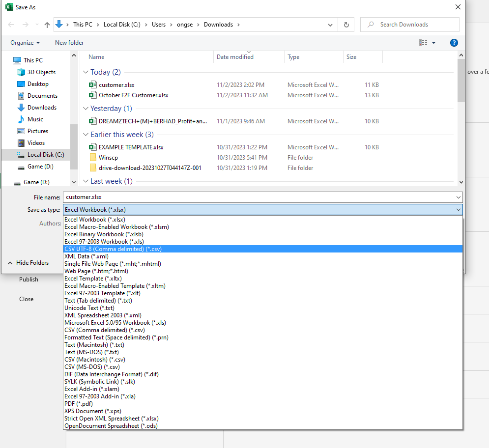Image resolution: width=489 pixels, height=448 pixels.
Task: Click Publish in Excel backstage menu
Action: pos(29,280)
